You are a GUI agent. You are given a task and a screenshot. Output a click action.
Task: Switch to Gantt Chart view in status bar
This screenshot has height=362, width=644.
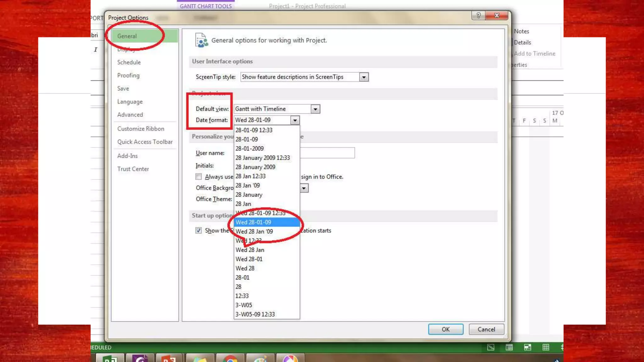pos(491,347)
